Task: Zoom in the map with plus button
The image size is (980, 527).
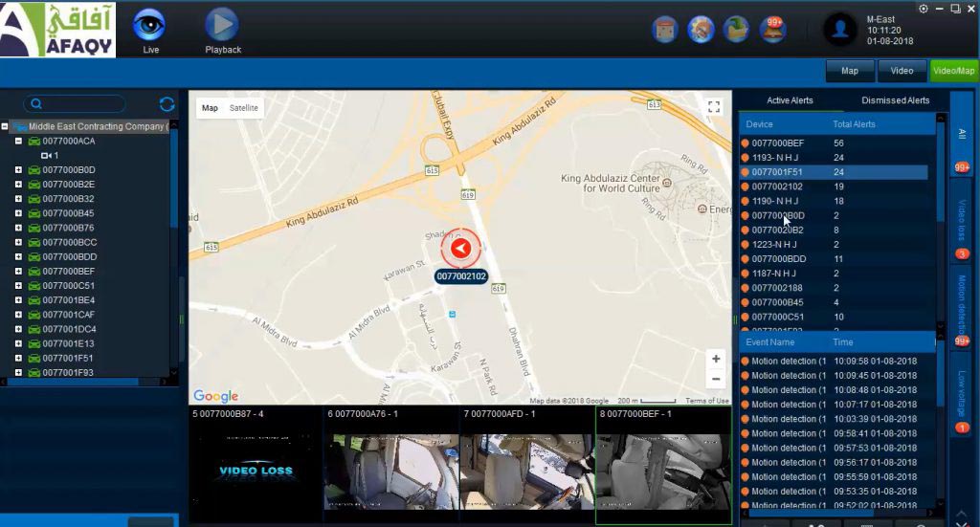Action: pyautogui.click(x=716, y=359)
